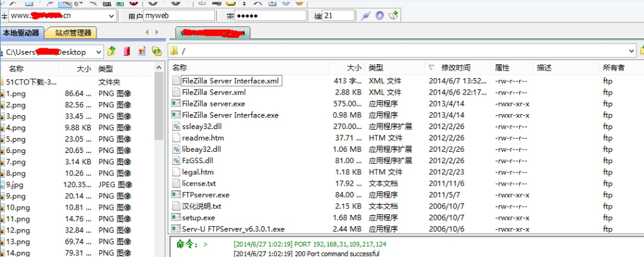Go up one folder in local pane
Screen dimensions: 644x267
point(112,51)
